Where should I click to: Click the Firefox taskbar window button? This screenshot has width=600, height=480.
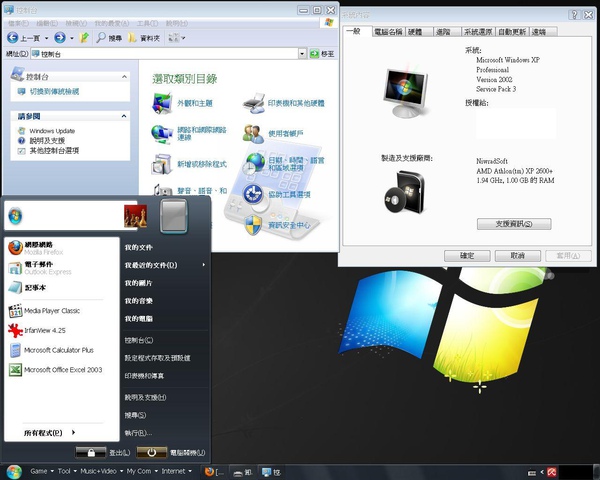pyautogui.click(x=214, y=472)
